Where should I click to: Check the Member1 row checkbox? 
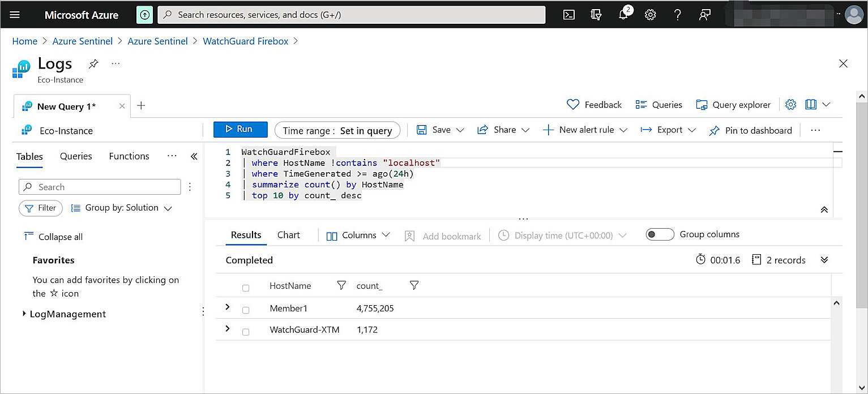click(x=246, y=310)
